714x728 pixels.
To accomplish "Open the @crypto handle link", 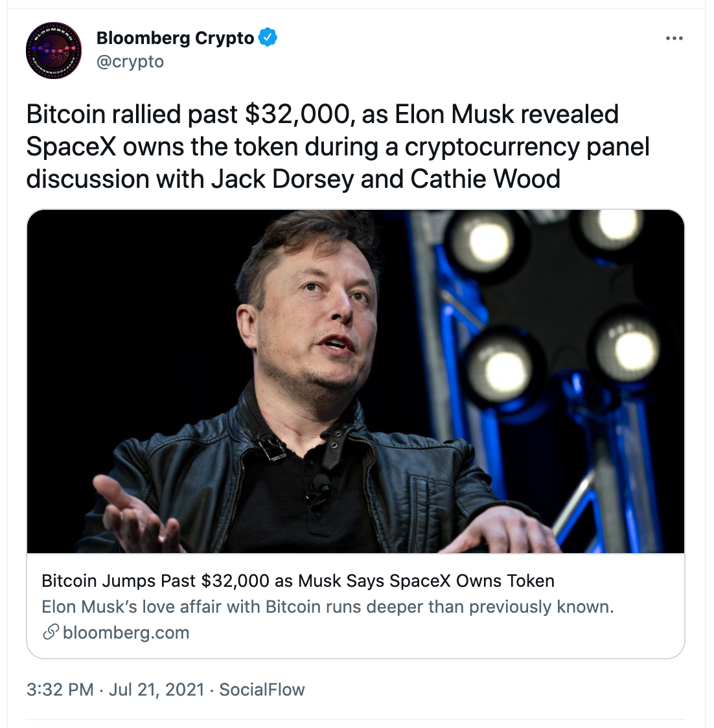I will coord(130,62).
